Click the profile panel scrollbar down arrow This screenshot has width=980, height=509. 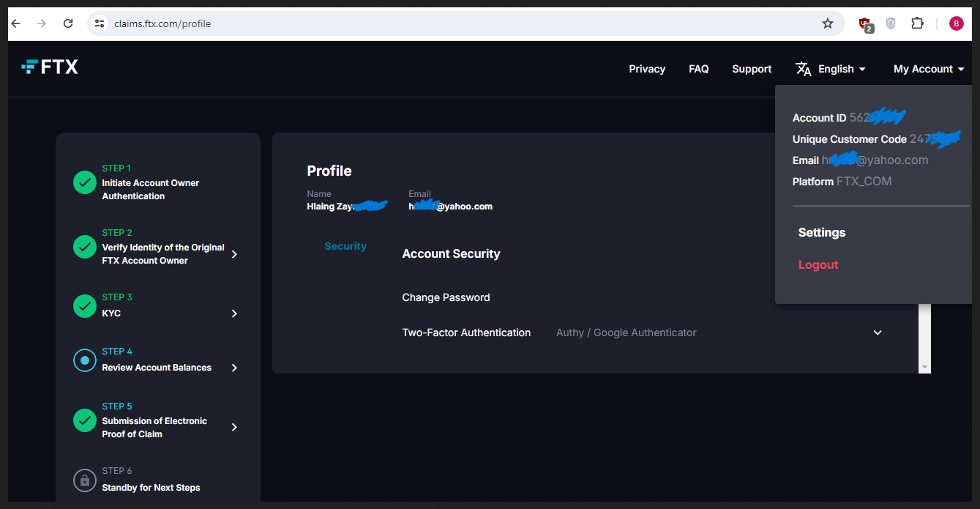coord(924,367)
